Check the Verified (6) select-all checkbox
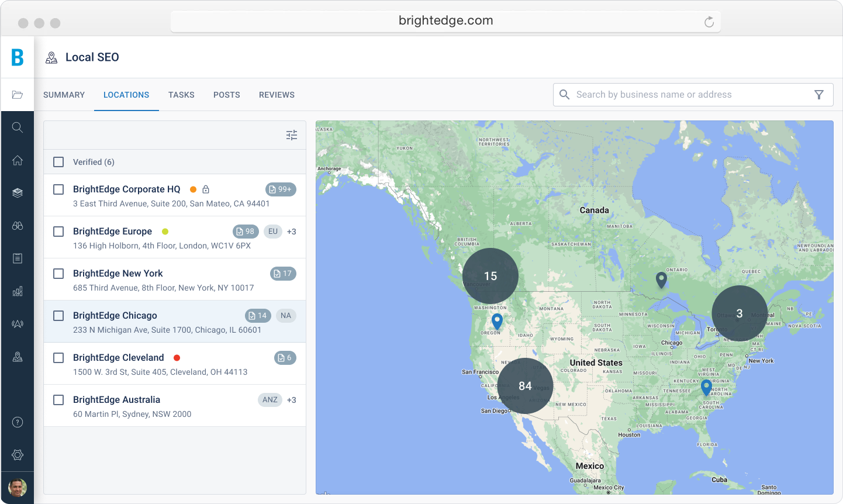 point(58,162)
